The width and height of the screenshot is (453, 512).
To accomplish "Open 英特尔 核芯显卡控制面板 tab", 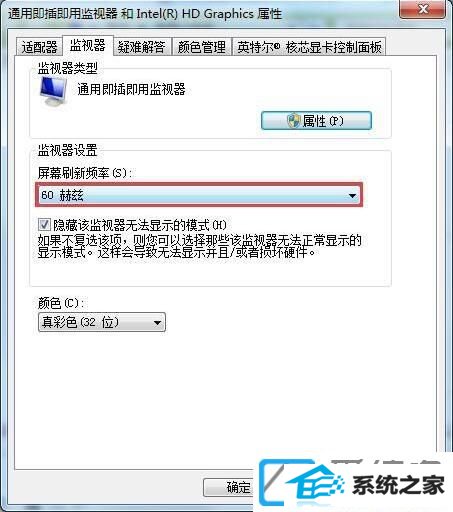I will tap(309, 47).
